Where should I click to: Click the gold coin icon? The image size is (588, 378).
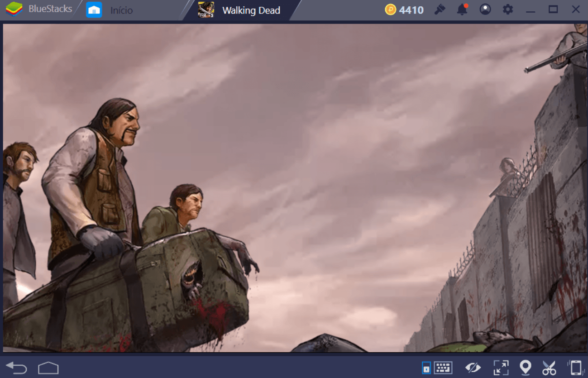pyautogui.click(x=391, y=10)
